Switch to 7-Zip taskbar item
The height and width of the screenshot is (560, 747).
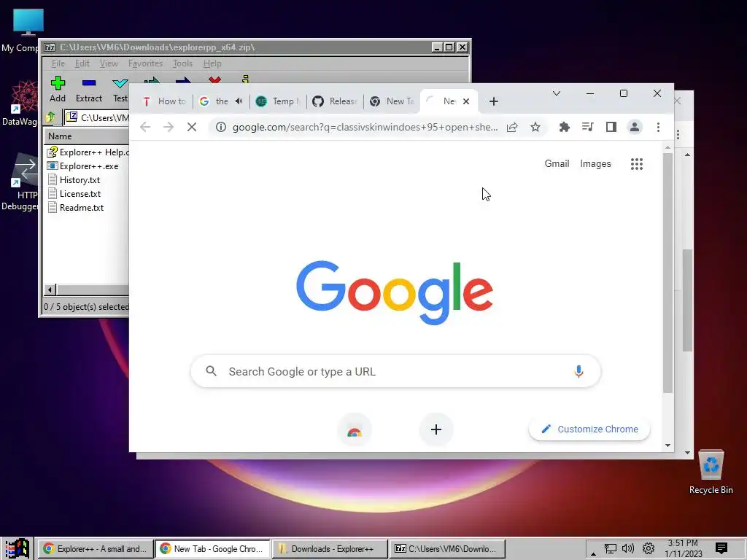pyautogui.click(x=447, y=549)
